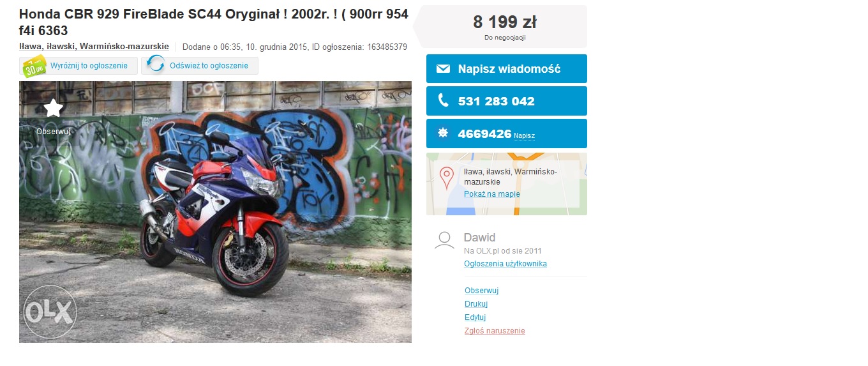The width and height of the screenshot is (868, 366).
Task: Click the Gadu-Gadu sun icon
Action: (443, 133)
